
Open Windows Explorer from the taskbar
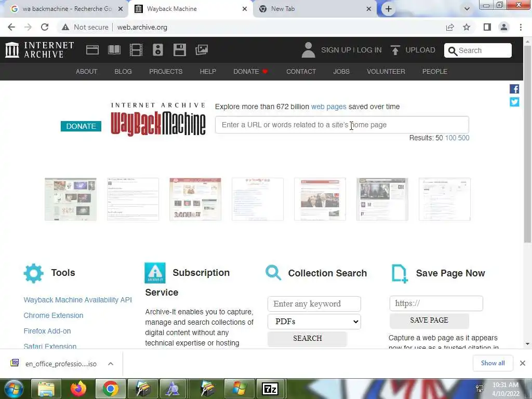[x=46, y=389]
